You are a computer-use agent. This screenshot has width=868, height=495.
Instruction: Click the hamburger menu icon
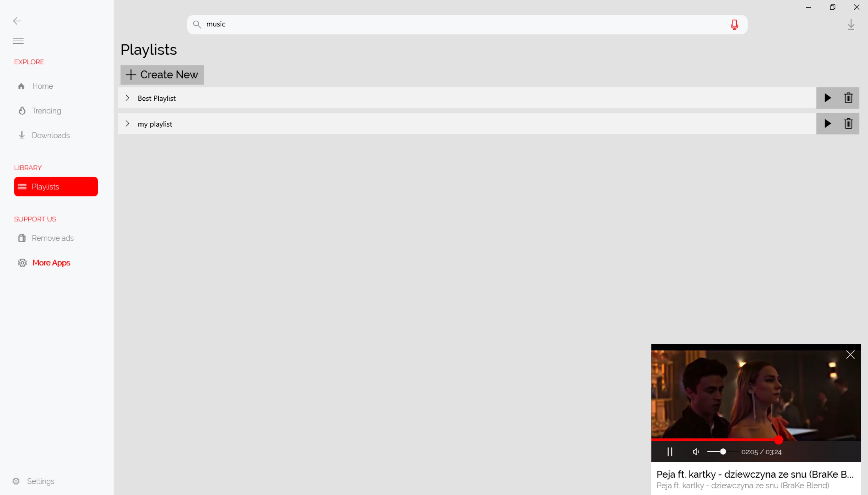[18, 41]
